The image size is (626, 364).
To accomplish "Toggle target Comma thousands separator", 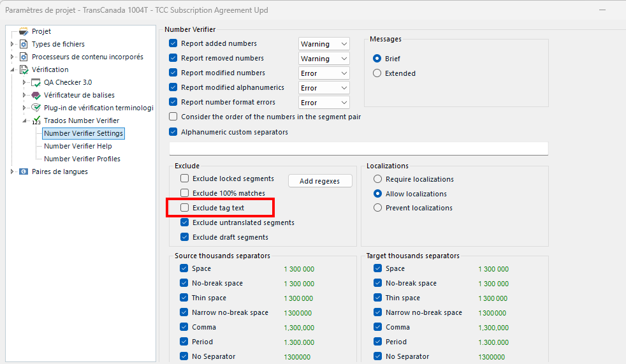I will tap(377, 327).
